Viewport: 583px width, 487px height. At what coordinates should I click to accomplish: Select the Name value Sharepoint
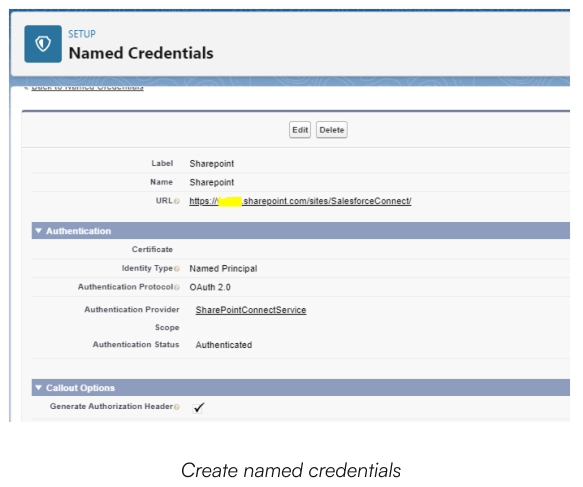212,182
